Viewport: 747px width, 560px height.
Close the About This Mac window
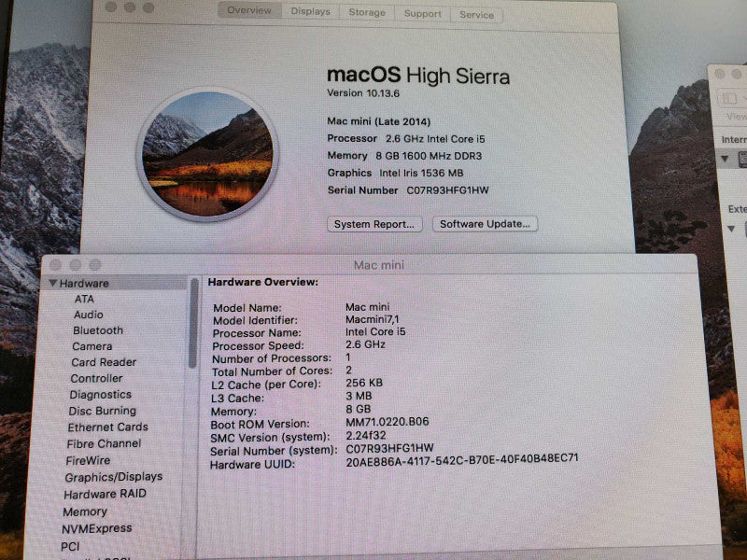coord(111,7)
